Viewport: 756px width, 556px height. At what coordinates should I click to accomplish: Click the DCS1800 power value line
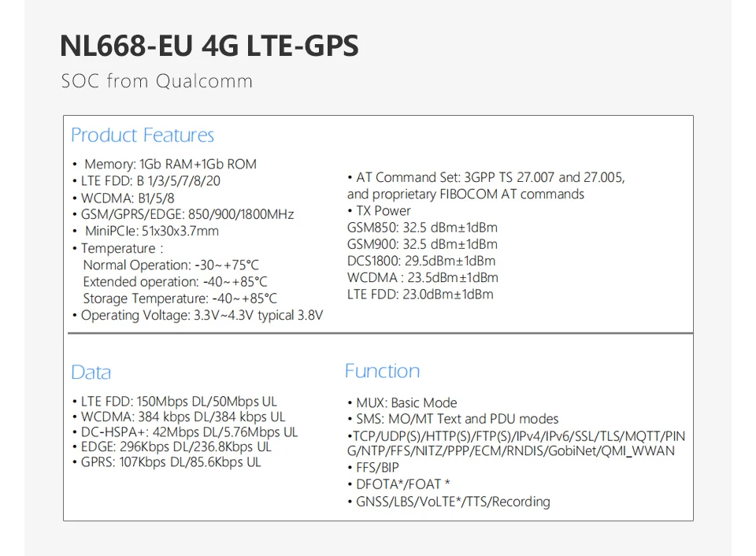[421, 261]
